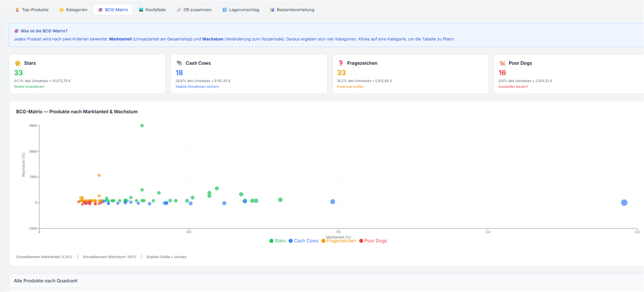The width and height of the screenshot is (644, 292).
Task: Click the Oft zusammen link icon
Action: tap(179, 10)
